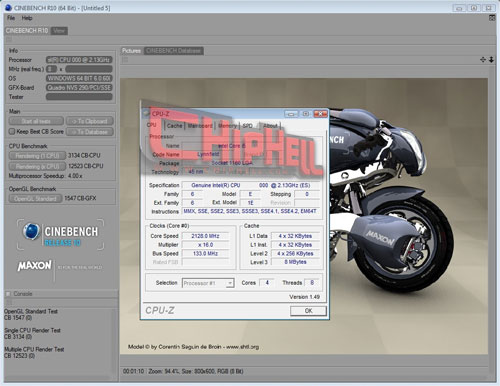Click the Level 3 cache value 8 MBytes
The image size is (500, 386).
tap(295, 262)
